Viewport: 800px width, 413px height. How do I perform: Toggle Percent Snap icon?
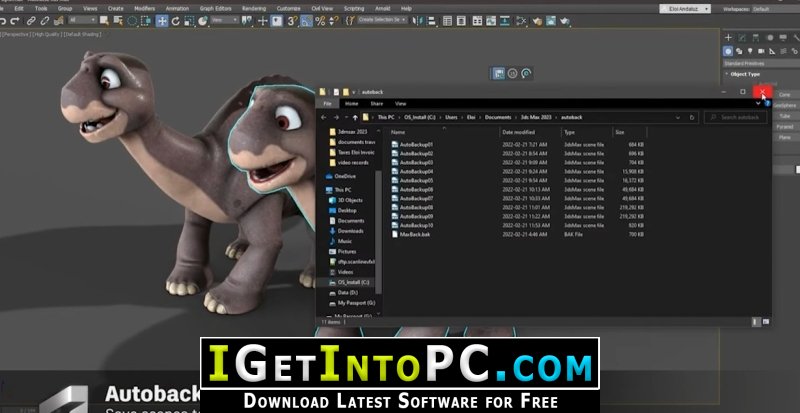pyautogui.click(x=320, y=21)
